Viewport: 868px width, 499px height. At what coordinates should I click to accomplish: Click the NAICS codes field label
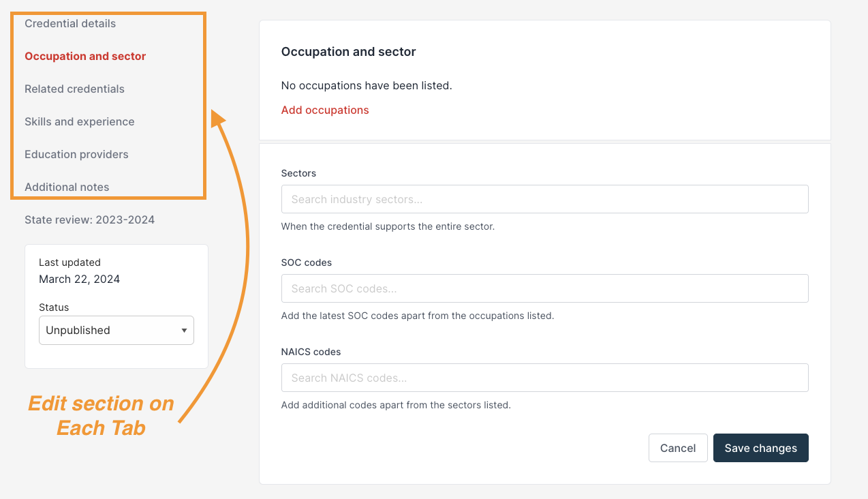[x=311, y=352]
